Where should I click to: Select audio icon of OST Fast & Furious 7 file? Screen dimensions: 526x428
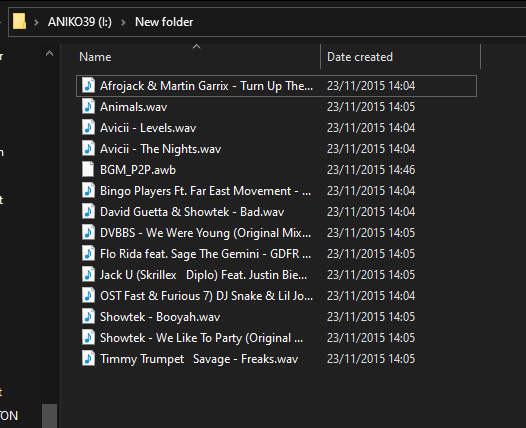(x=88, y=296)
